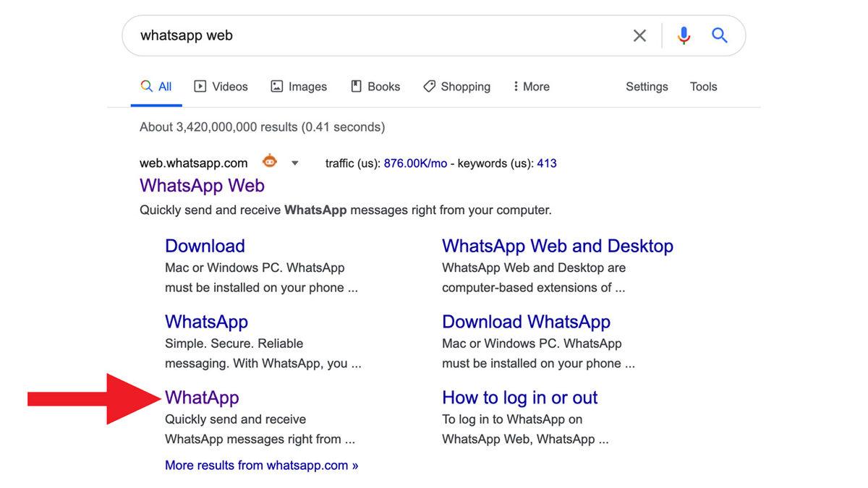Click the Images tab icon
Screen dimensions: 868x488
pyautogui.click(x=276, y=86)
